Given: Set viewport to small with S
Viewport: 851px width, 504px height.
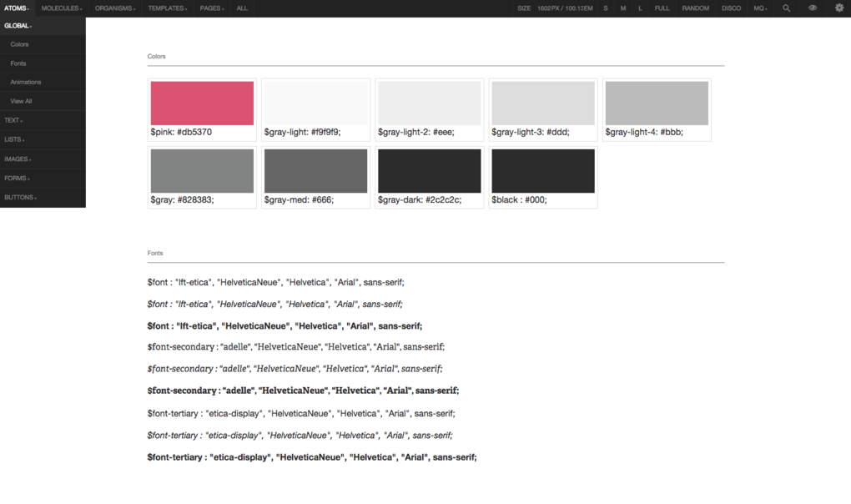Looking at the screenshot, I should [x=606, y=8].
